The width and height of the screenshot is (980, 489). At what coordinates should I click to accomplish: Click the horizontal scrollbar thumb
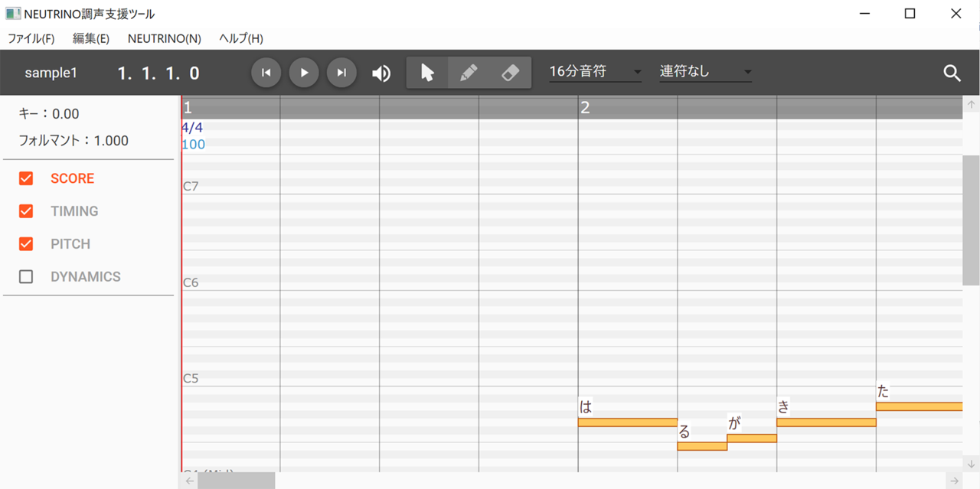click(x=236, y=481)
